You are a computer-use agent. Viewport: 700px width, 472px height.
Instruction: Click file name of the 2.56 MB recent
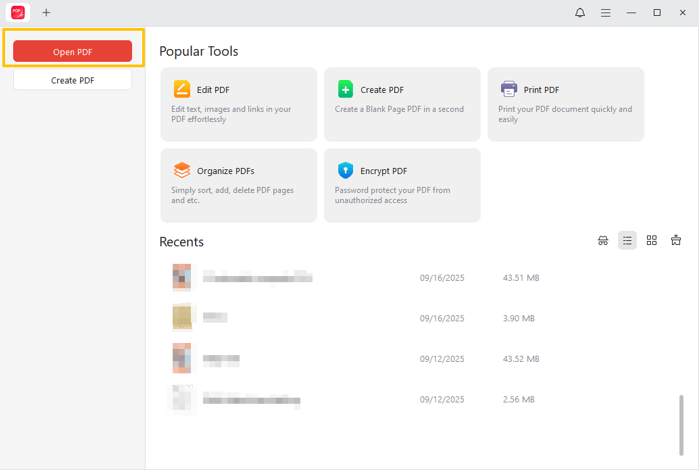point(251,400)
